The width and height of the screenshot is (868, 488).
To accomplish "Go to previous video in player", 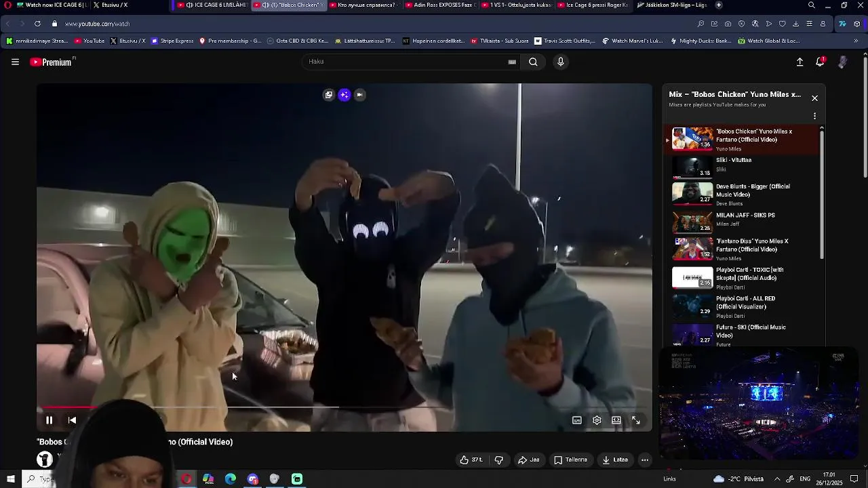I will tap(72, 420).
